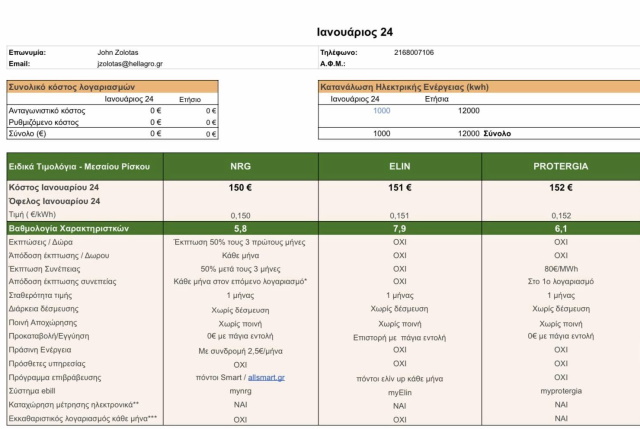This screenshot has height=429, width=640.
Task: Click Σύστημα ebill row label
Action: pyautogui.click(x=31, y=391)
